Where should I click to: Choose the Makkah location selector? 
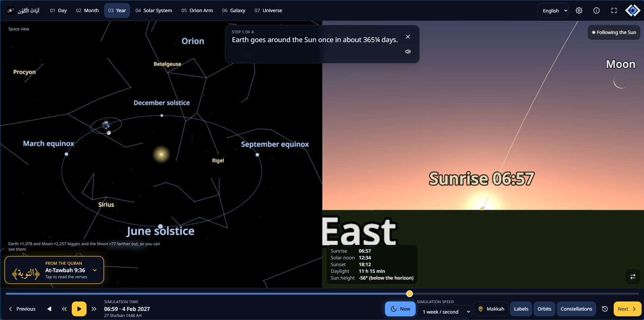[x=491, y=309]
